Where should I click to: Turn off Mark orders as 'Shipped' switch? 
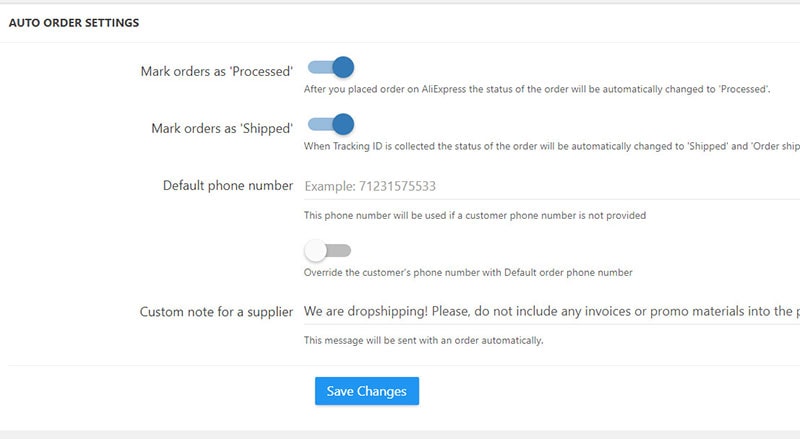point(331,124)
